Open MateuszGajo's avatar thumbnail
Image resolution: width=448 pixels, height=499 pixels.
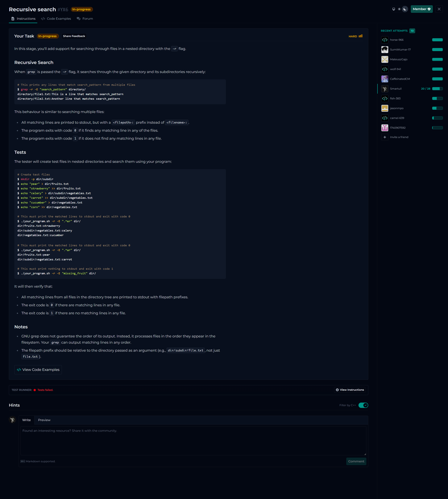coord(385,59)
